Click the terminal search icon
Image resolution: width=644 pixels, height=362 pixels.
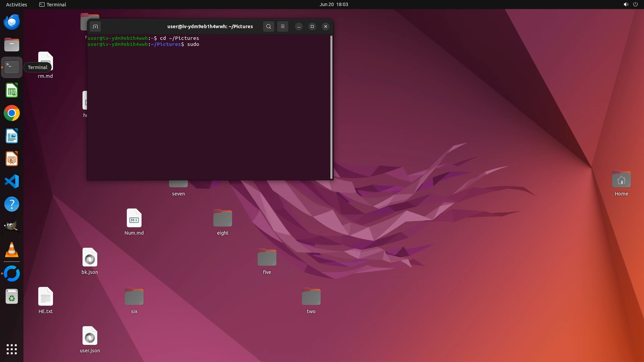pos(268,26)
